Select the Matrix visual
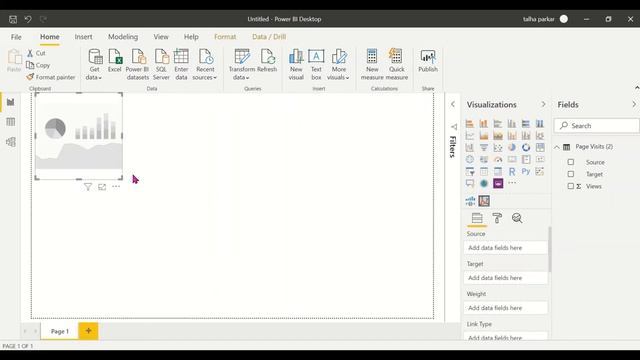640x360 pixels. point(498,171)
